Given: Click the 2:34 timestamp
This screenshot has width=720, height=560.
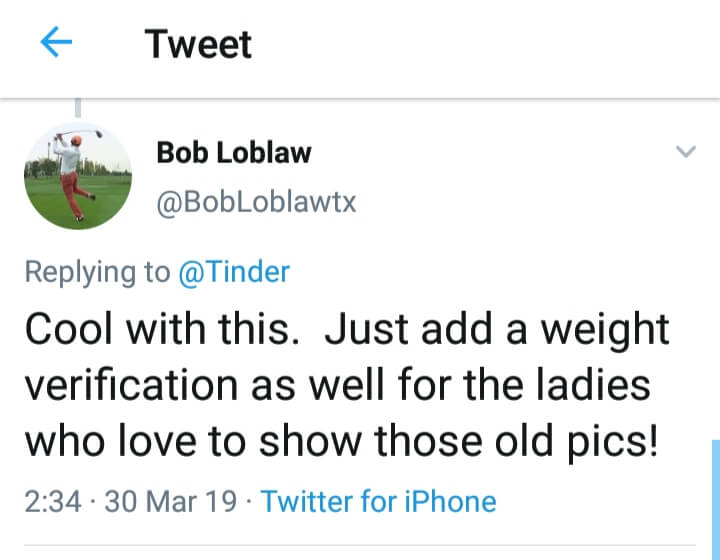Looking at the screenshot, I should coord(52,500).
